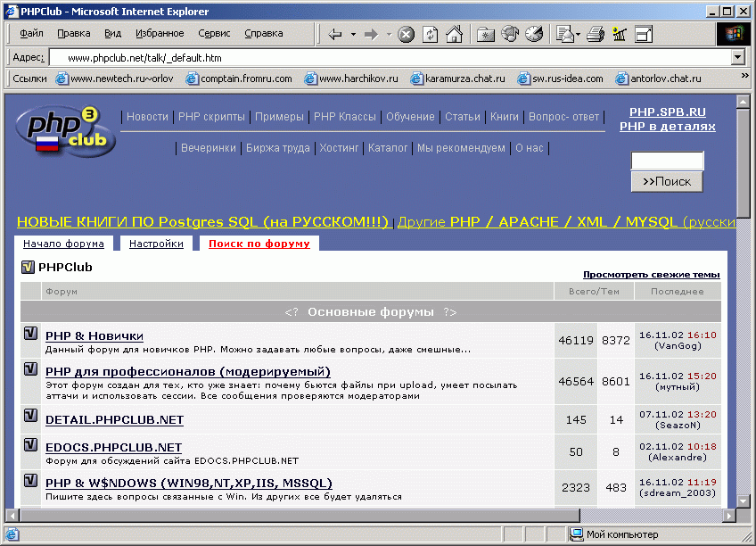Expand the Forward button history dropdown arrow

389,34
